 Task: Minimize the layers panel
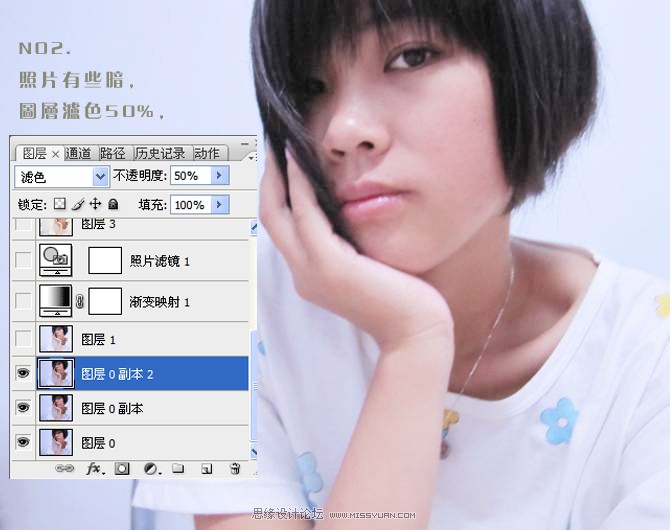coord(244,144)
